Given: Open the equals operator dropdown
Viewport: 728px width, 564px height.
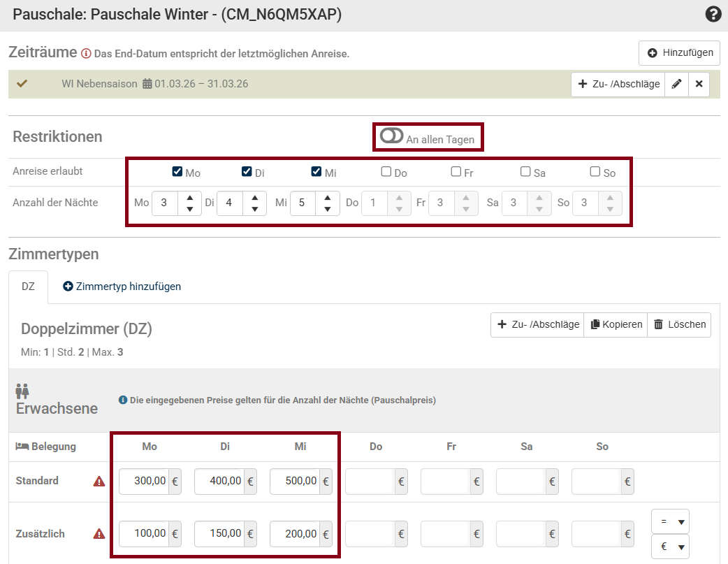Looking at the screenshot, I should pyautogui.click(x=671, y=522).
